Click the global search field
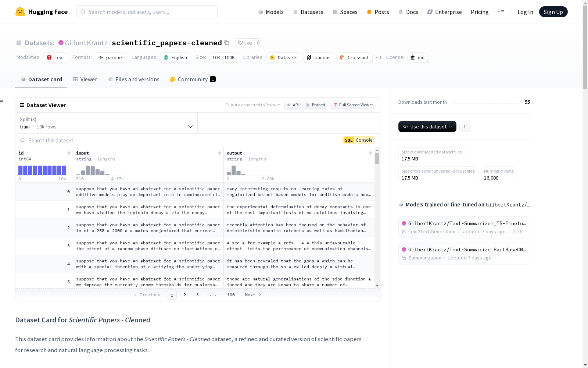Image resolution: width=588 pixels, height=368 pixels. (147, 12)
